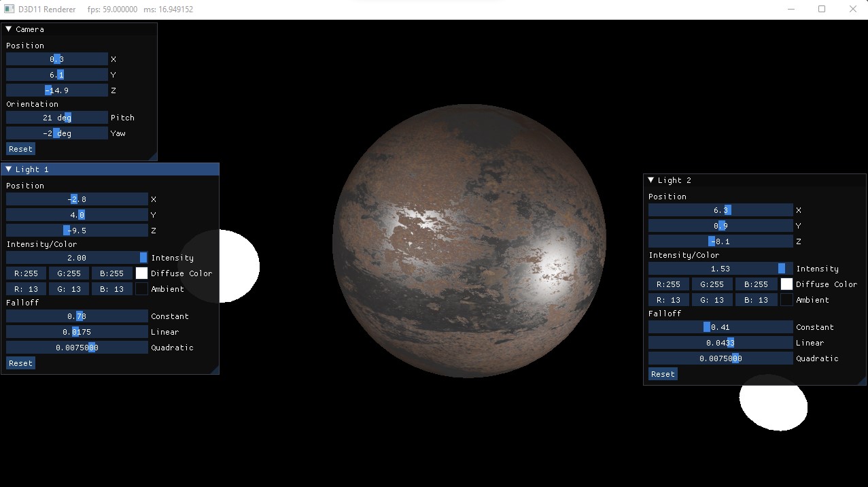Click Light 1 green diffuse channel field
Image resolution: width=868 pixels, height=487 pixels.
[69, 273]
